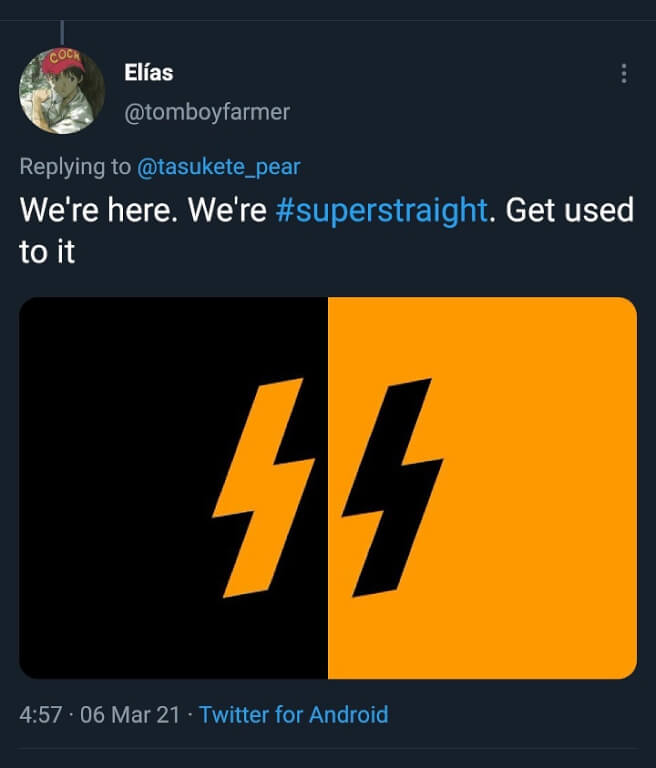Viewport: 656px width, 768px height.
Task: Tap the black left half of image
Action: pyautogui.click(x=173, y=488)
